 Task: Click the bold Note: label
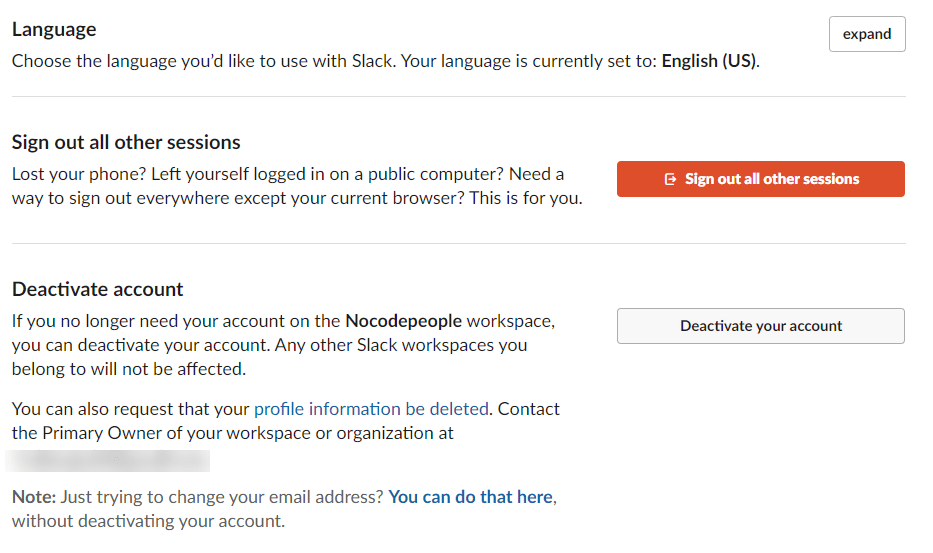[x=35, y=497]
